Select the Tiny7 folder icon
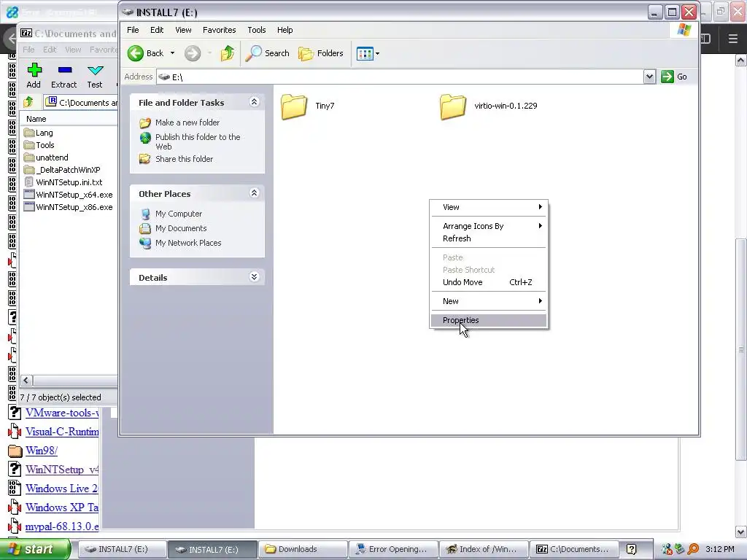Image resolution: width=747 pixels, height=560 pixels. point(293,106)
